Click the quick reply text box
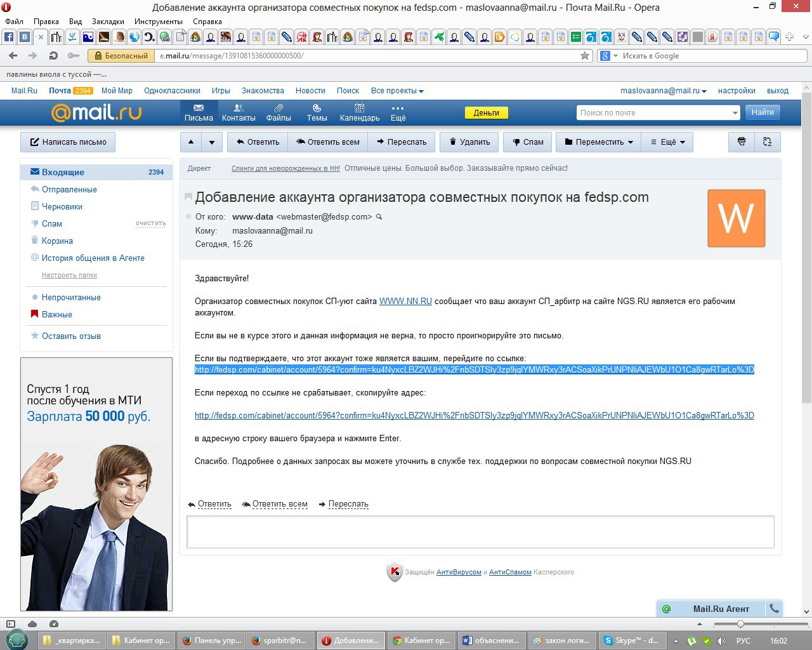Image resolution: width=812 pixels, height=650 pixels. click(480, 532)
